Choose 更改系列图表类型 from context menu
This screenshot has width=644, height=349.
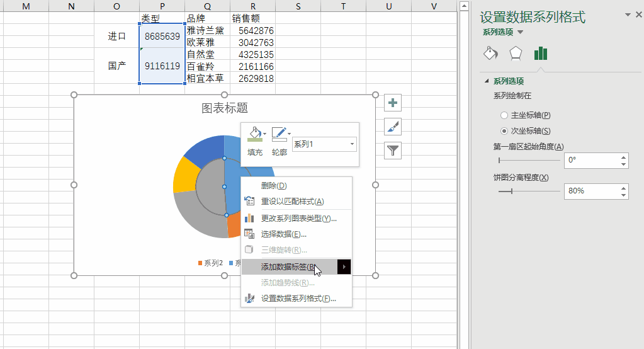(x=296, y=218)
